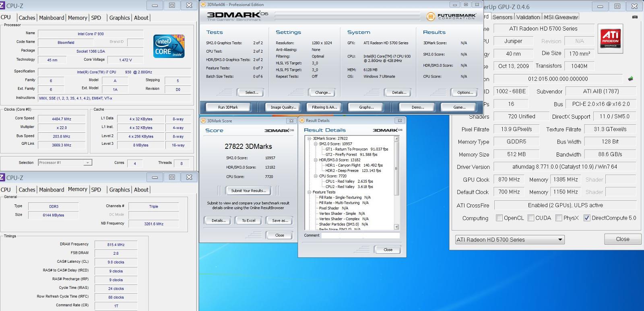Click the Core Speed value 4484.7 MHz
The image size is (644, 311).
pos(62,119)
